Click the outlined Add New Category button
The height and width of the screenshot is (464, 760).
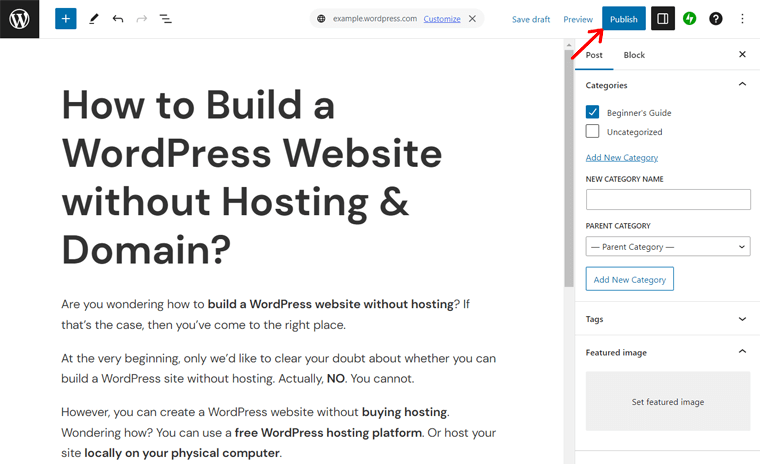click(630, 279)
